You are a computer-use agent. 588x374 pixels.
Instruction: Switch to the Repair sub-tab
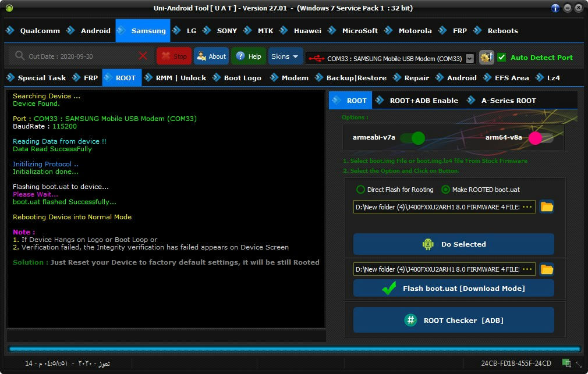point(412,78)
